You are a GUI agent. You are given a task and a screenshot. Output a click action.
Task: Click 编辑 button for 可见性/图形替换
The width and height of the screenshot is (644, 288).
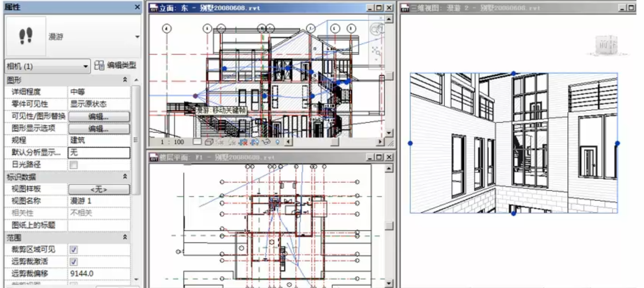coord(98,117)
